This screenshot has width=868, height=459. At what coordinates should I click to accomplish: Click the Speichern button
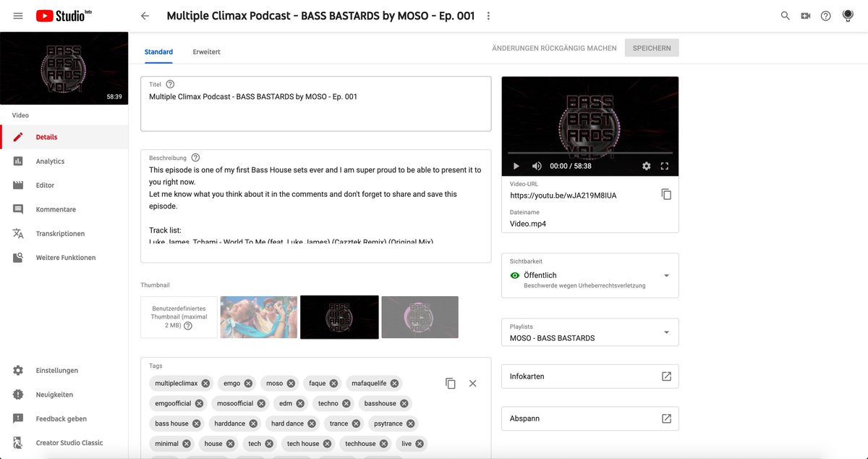(652, 48)
